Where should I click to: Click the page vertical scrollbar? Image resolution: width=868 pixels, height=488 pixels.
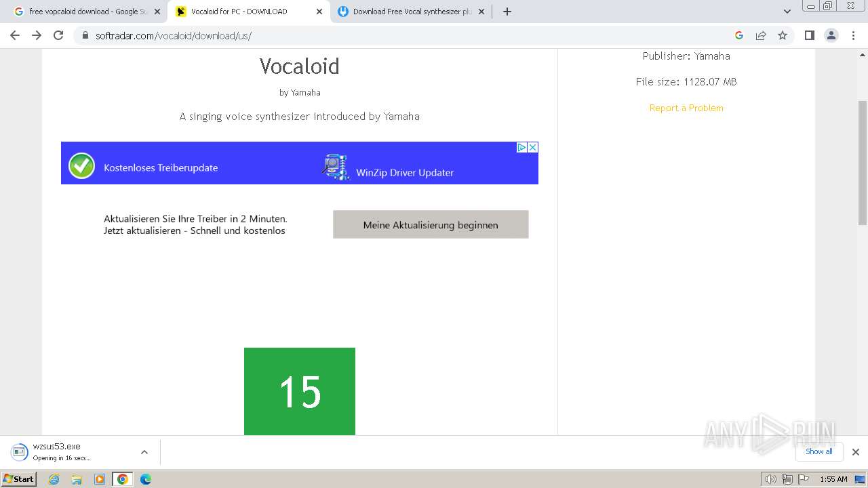863,163
